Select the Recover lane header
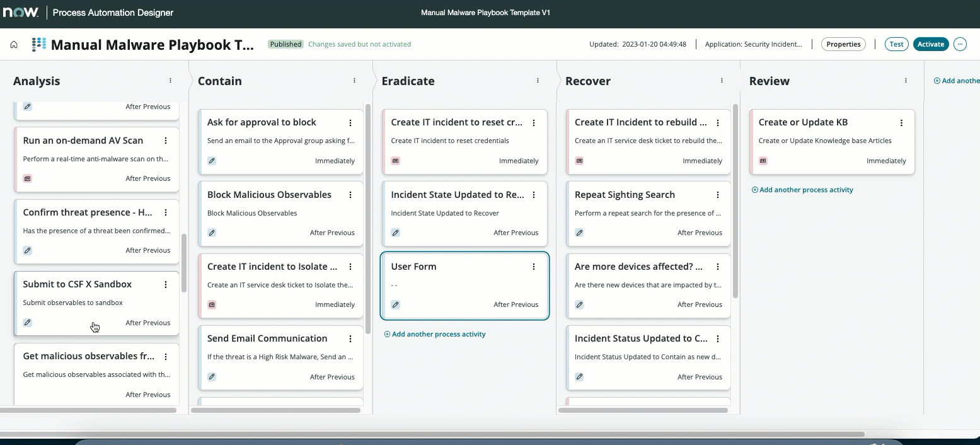 coord(588,81)
